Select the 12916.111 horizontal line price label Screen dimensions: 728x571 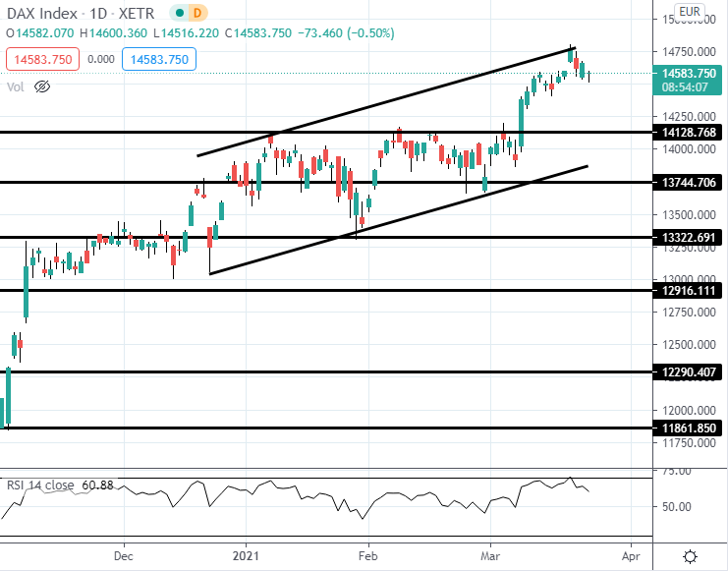688,290
